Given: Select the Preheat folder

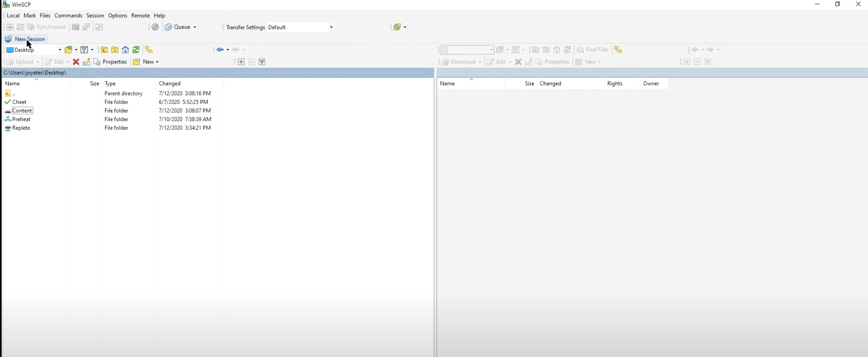Looking at the screenshot, I should 21,119.
